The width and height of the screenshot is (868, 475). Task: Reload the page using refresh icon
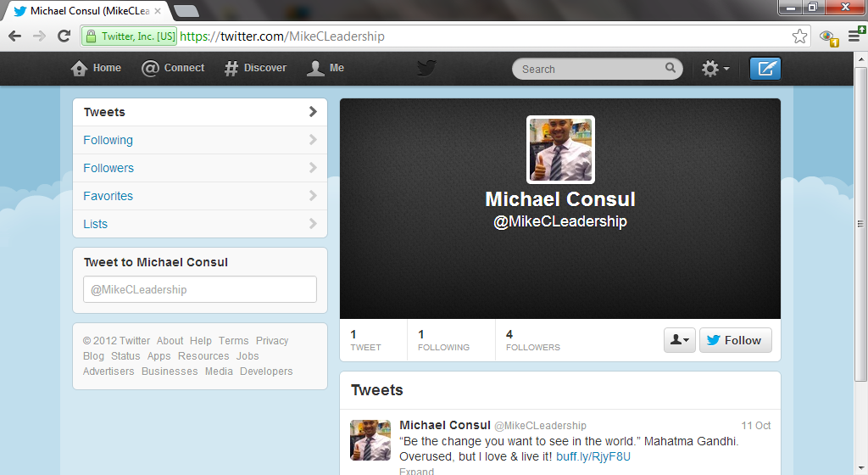tap(64, 36)
